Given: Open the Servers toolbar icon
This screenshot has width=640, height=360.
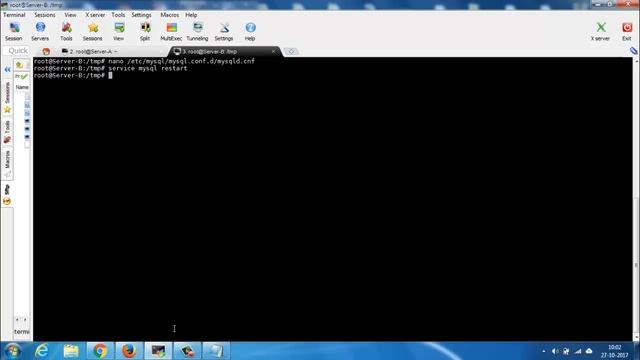Looking at the screenshot, I should [40, 31].
